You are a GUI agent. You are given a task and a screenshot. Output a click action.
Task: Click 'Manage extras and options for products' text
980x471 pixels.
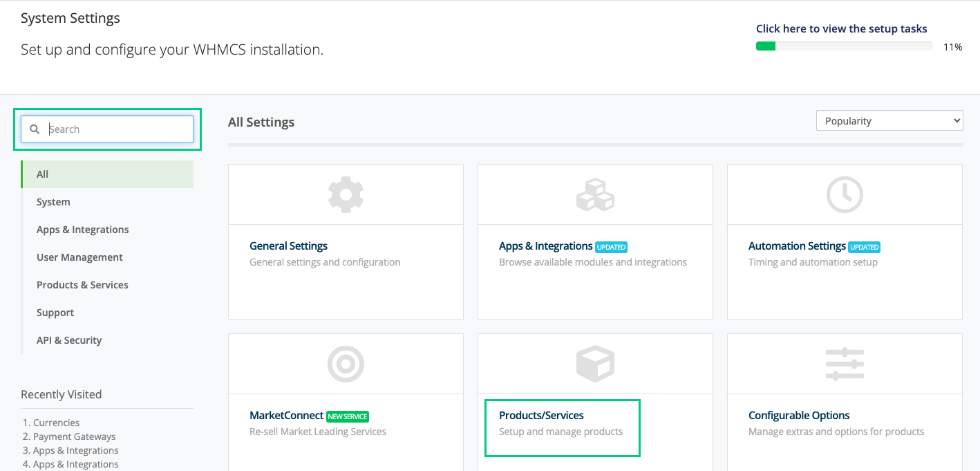[836, 432]
